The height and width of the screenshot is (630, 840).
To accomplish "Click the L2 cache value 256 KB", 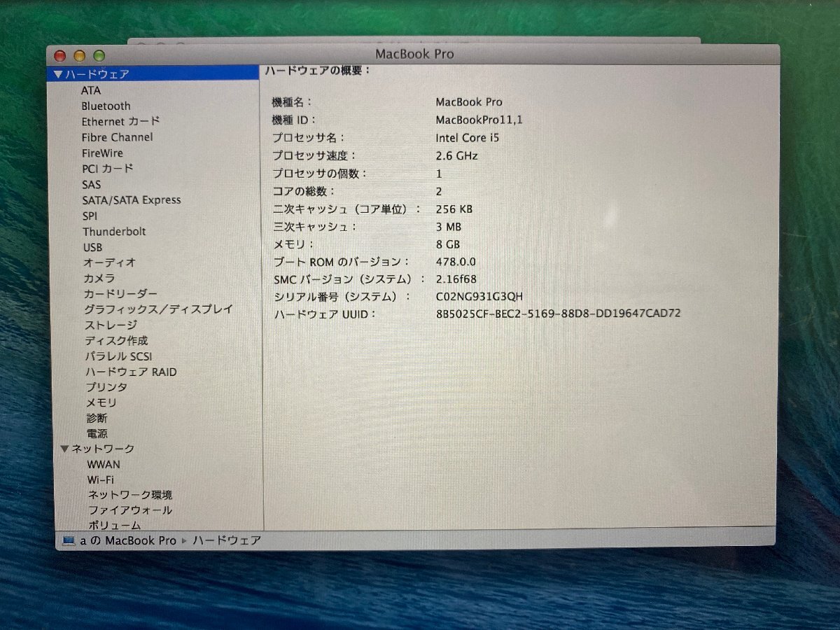I will pos(454,209).
